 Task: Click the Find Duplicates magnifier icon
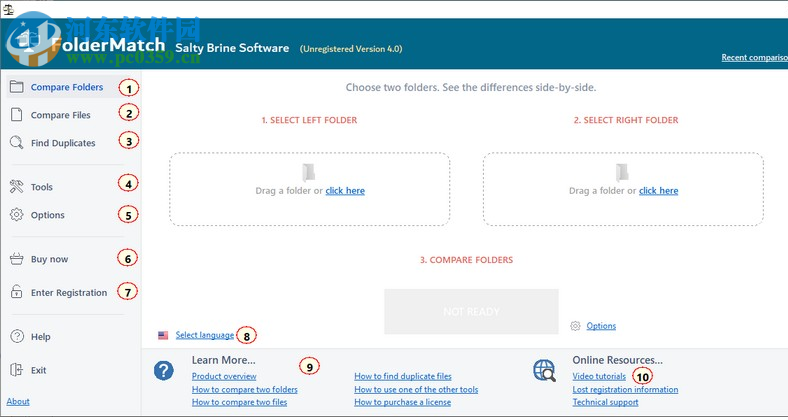coord(17,143)
